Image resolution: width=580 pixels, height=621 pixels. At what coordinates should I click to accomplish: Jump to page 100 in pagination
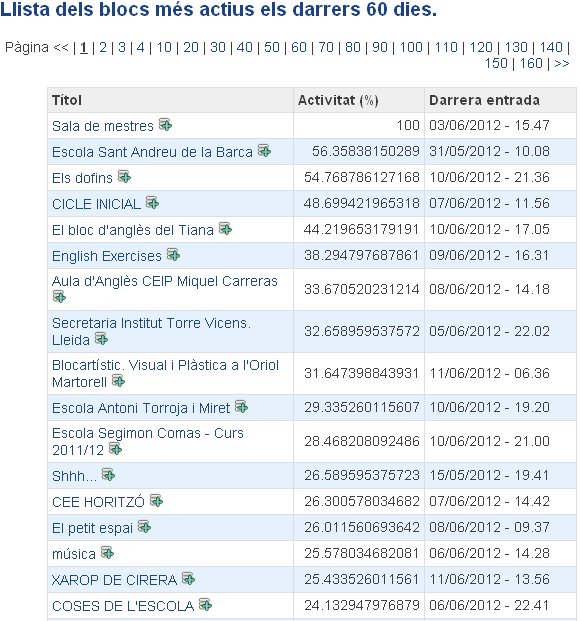coord(411,48)
